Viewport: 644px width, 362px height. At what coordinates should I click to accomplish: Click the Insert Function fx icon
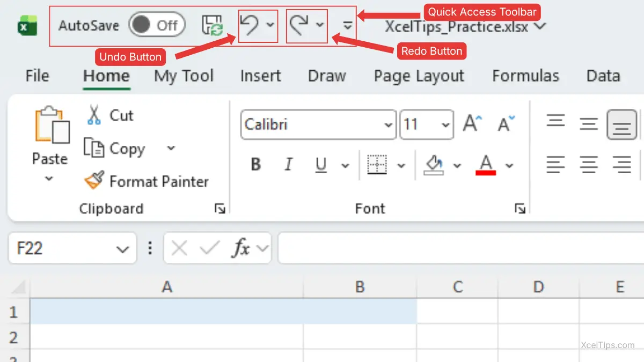[x=241, y=248]
